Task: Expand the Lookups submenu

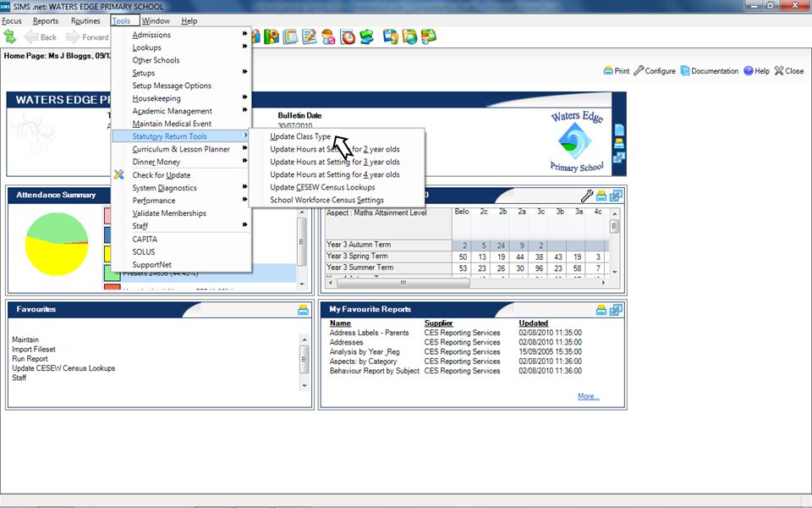Action: (x=182, y=47)
